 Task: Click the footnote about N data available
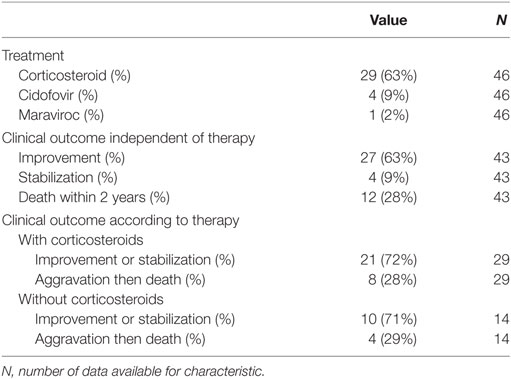(x=133, y=371)
